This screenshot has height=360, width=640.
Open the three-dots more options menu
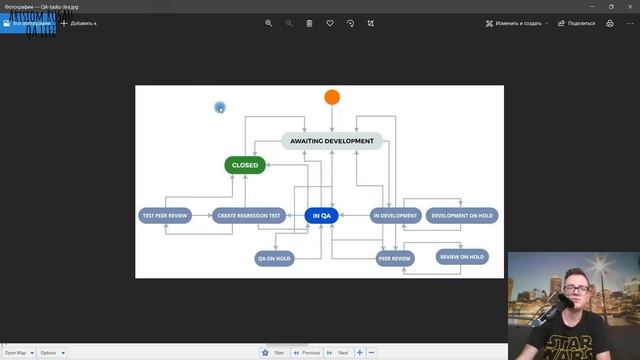[x=630, y=23]
